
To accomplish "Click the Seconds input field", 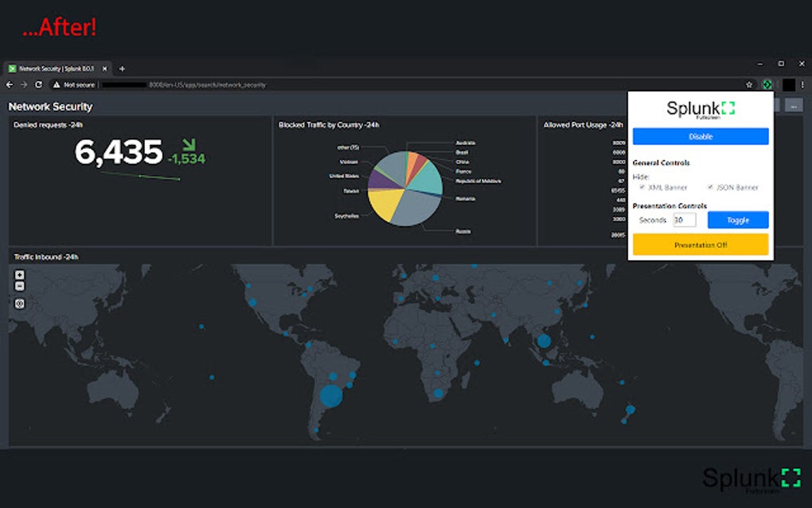I will pyautogui.click(x=685, y=220).
